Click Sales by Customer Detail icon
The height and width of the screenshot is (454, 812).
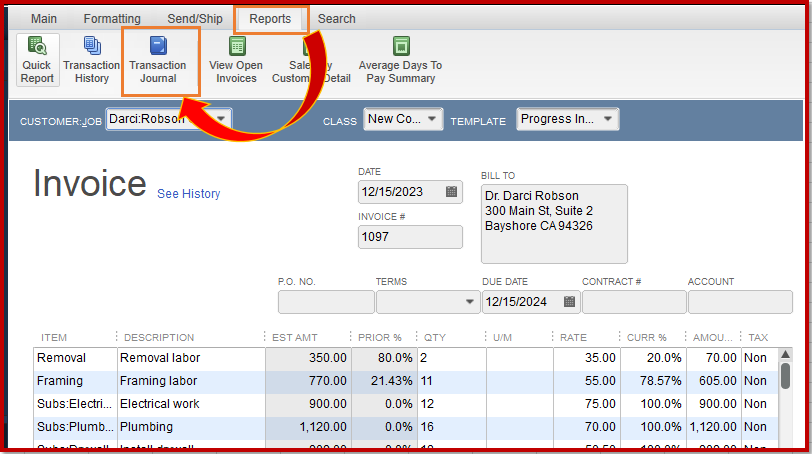coord(311,60)
